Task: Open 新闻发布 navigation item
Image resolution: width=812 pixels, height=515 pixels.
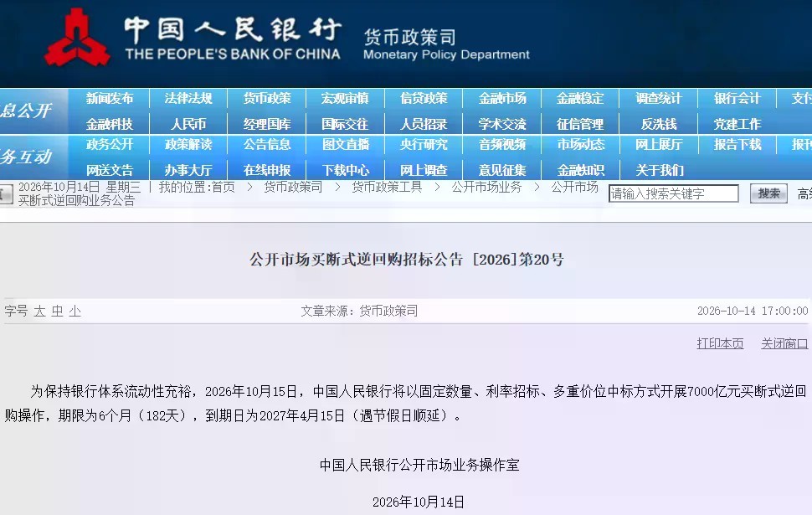Action: [x=110, y=98]
